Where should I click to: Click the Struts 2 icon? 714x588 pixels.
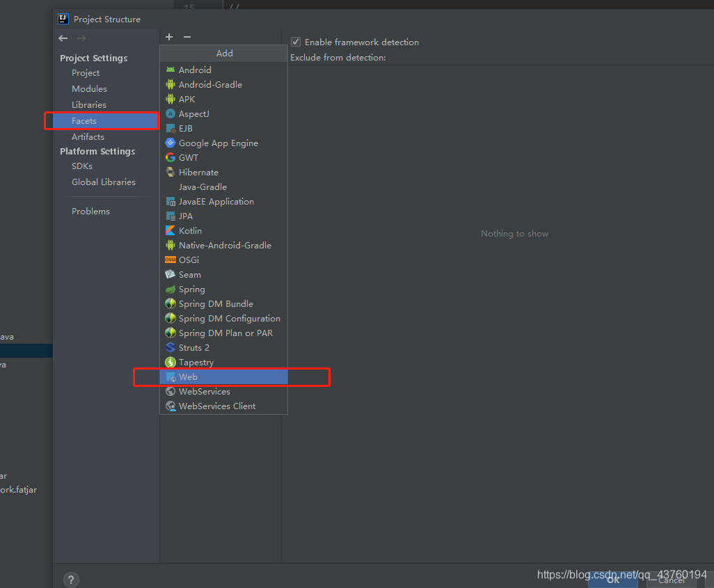click(x=170, y=347)
